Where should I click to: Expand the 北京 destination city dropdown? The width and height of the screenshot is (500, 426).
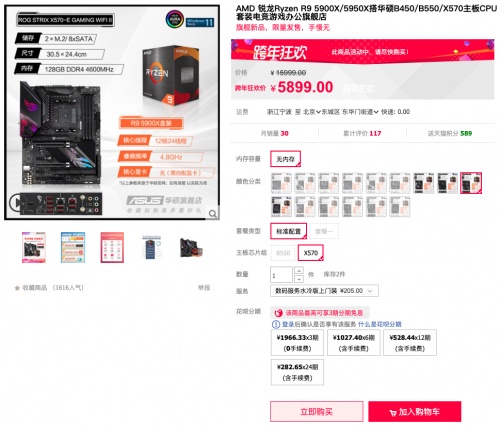click(312, 112)
